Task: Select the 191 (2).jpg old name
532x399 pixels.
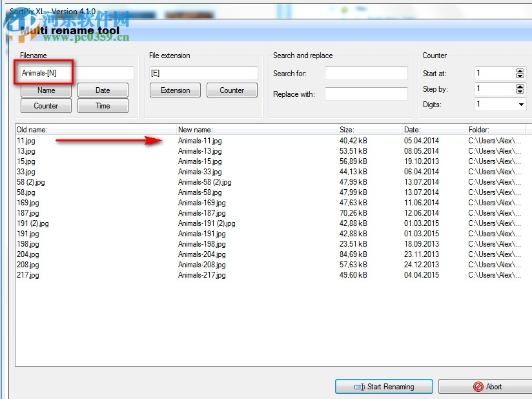Action: pyautogui.click(x=33, y=223)
